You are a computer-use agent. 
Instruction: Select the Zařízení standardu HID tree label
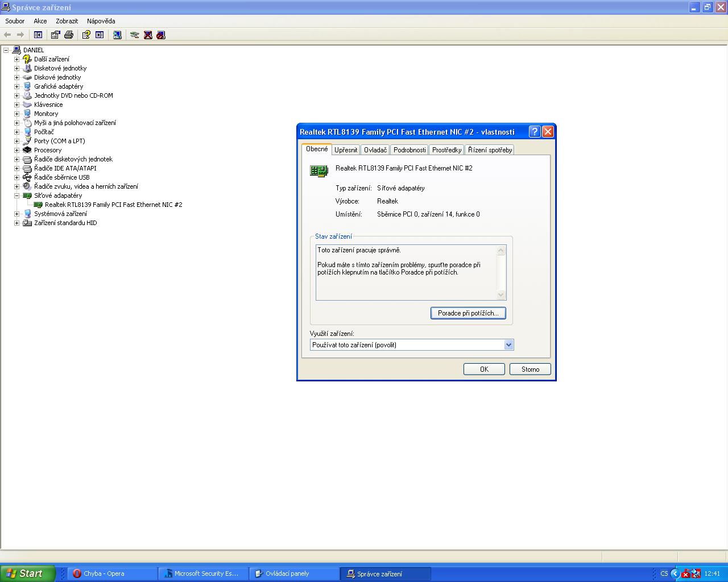65,223
